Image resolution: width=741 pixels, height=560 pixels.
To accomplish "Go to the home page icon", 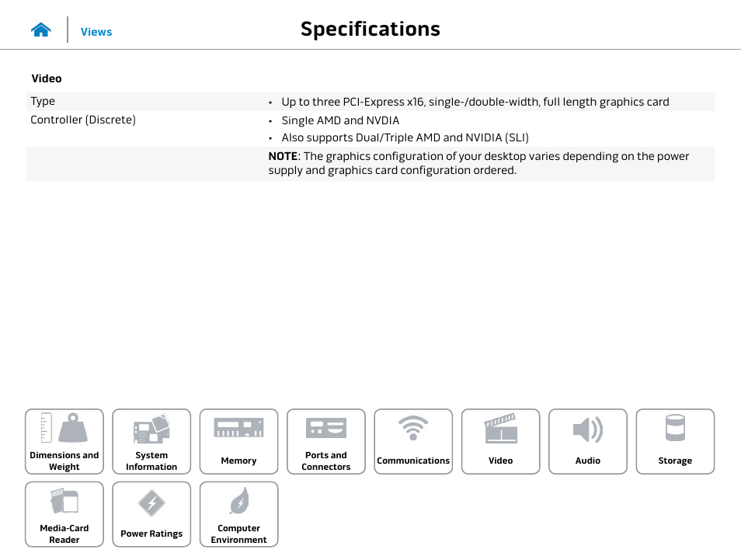I will click(x=40, y=30).
